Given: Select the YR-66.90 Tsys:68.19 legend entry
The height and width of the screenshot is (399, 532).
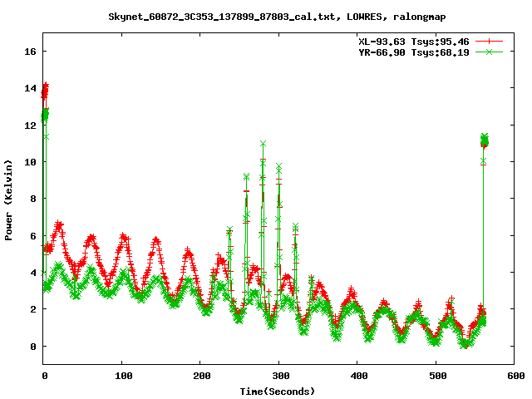Looking at the screenshot, I should tap(414, 52).
